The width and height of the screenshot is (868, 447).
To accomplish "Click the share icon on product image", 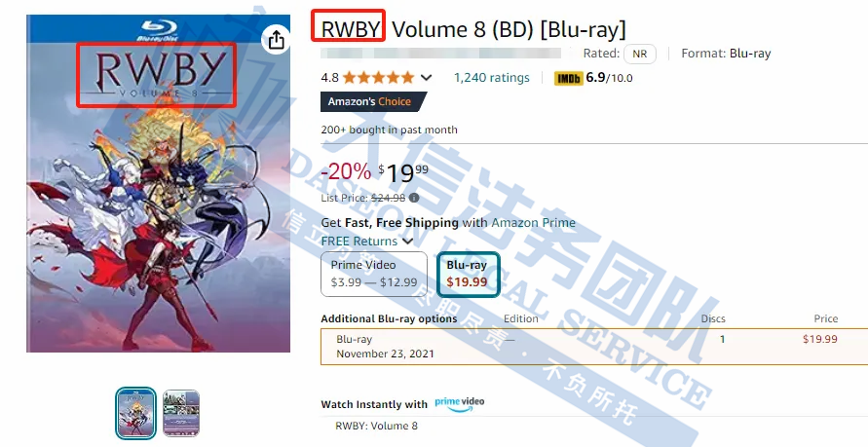I will pyautogui.click(x=276, y=39).
